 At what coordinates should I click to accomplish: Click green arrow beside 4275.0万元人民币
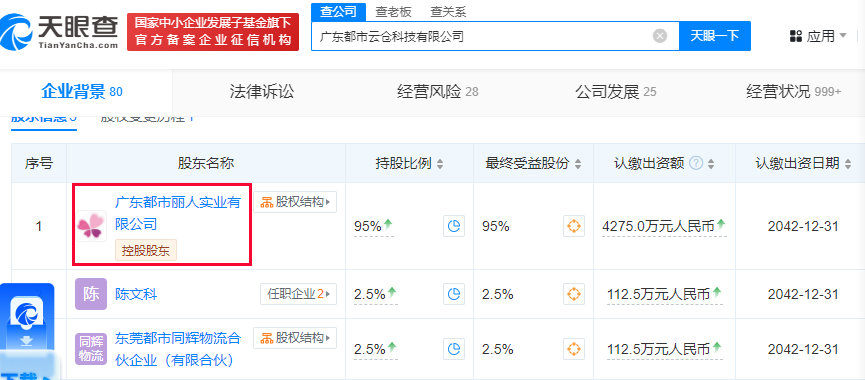point(720,224)
